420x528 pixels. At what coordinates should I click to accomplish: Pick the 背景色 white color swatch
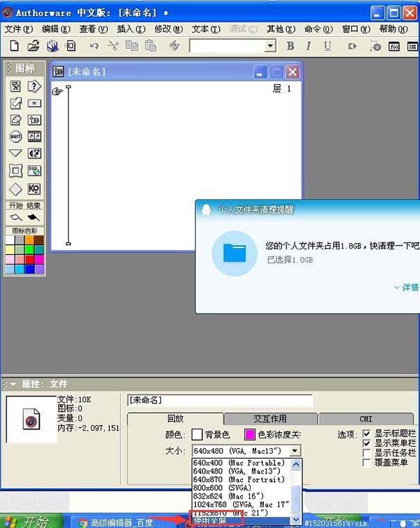point(197,435)
